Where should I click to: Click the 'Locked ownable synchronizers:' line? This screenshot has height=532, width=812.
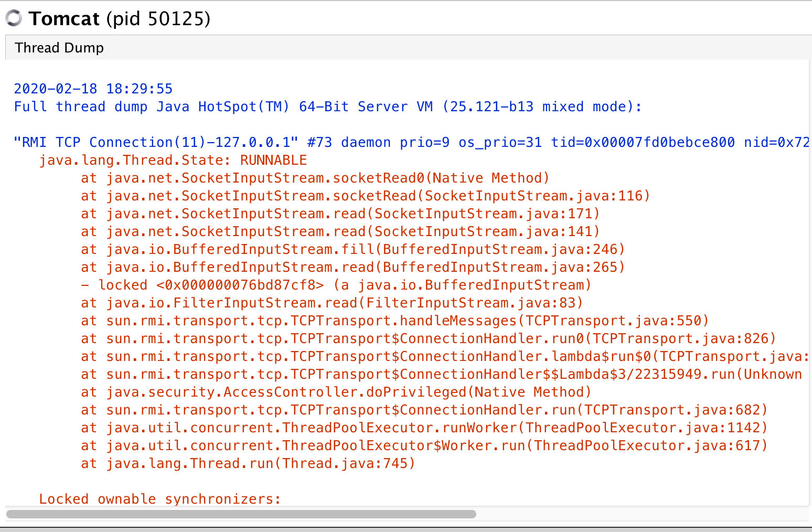(160, 498)
